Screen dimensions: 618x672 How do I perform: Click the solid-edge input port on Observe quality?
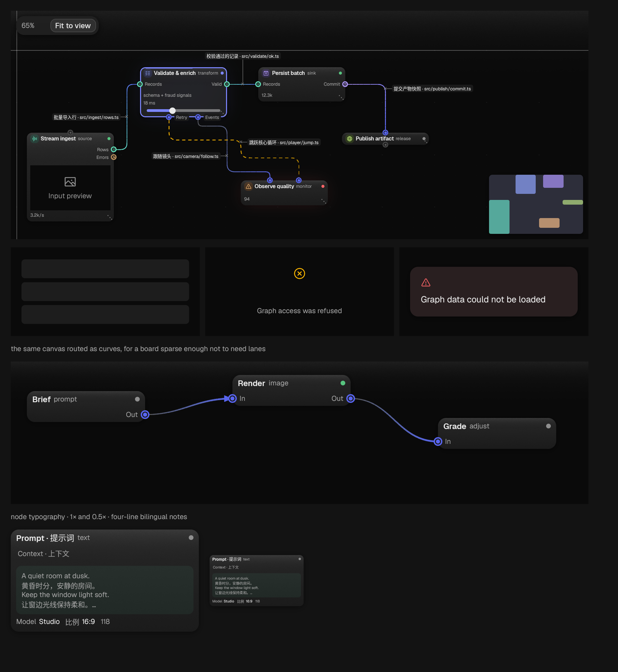[x=270, y=180]
